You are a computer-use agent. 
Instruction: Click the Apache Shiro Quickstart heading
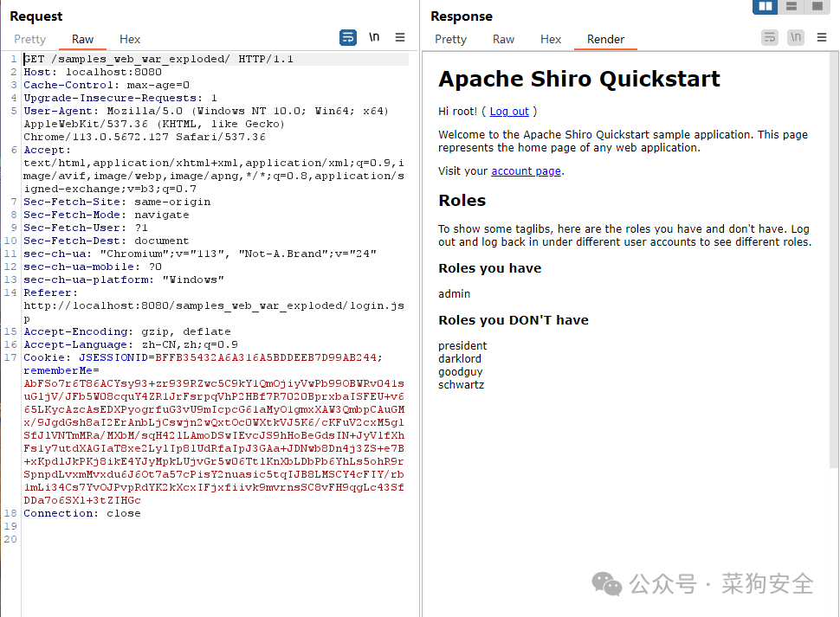[579, 80]
